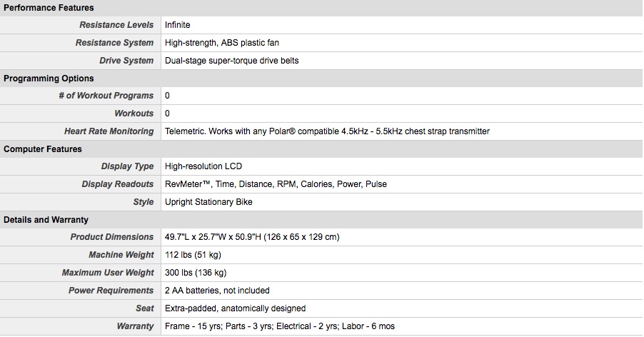Click the 'Infinite' resistance levels value
This screenshot has height=337, width=644.
178,25
